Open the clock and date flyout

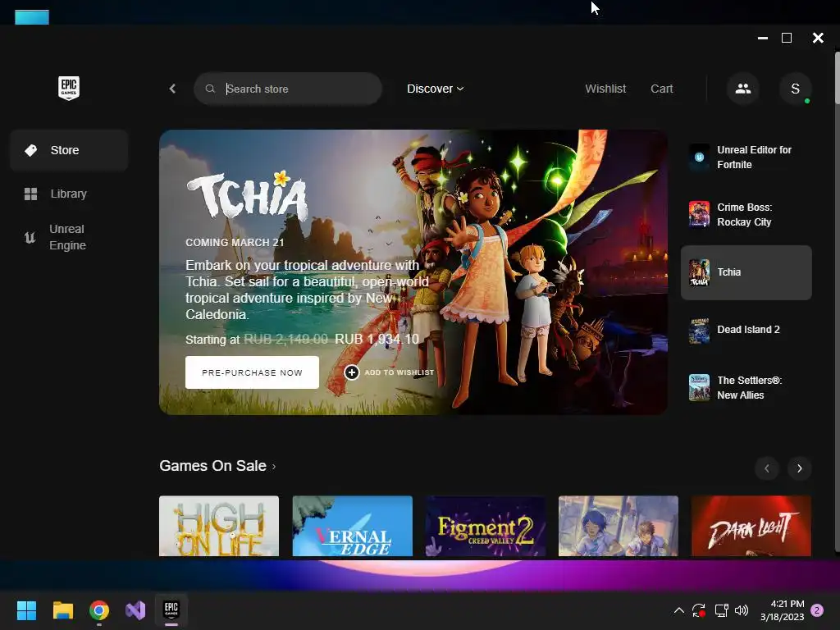(782, 610)
